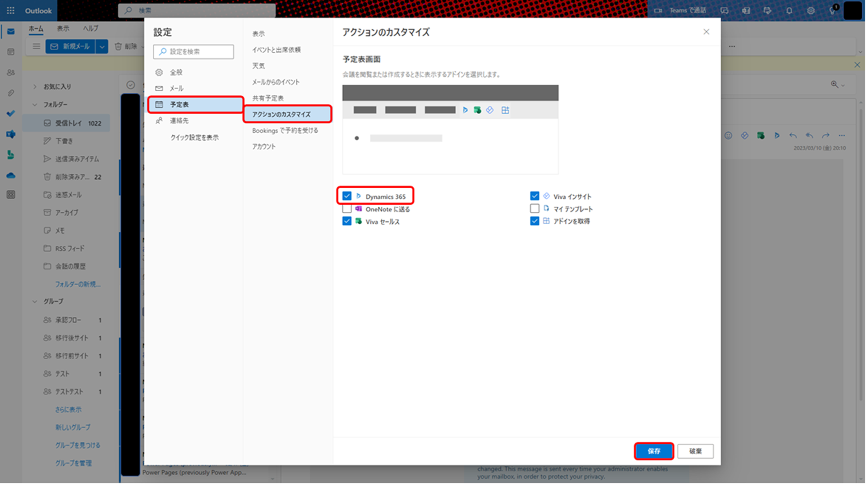
Task: Open the 受信トレイ folder
Action: (x=67, y=123)
